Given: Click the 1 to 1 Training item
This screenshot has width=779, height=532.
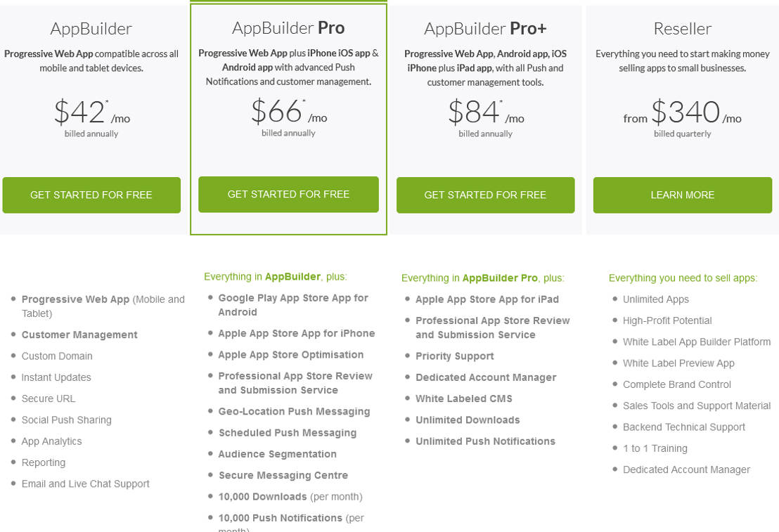Looking at the screenshot, I should [x=655, y=448].
